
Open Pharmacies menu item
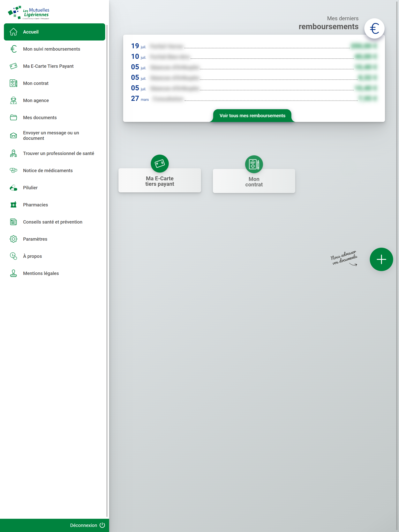click(54, 205)
